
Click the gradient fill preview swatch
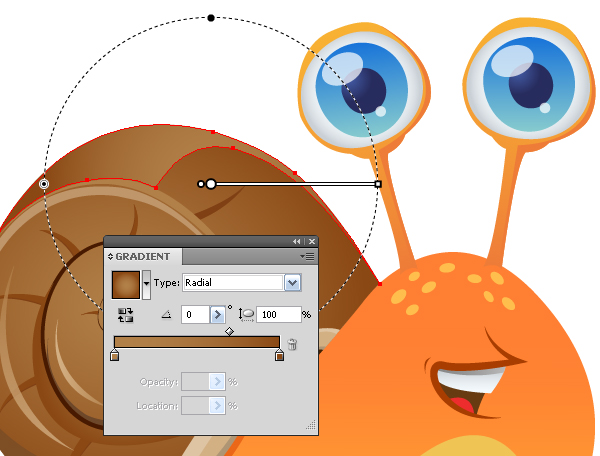(126, 285)
